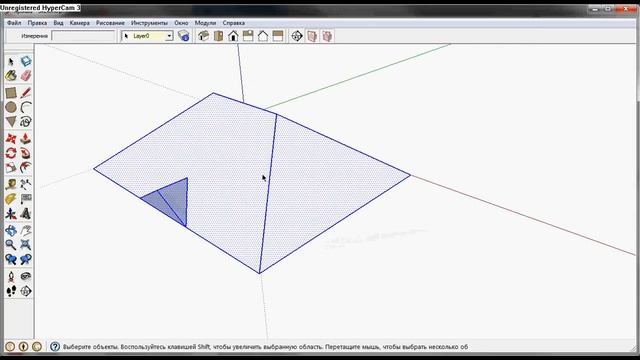Select the Tape Measure tool
640x360 pixels.
[11, 184]
